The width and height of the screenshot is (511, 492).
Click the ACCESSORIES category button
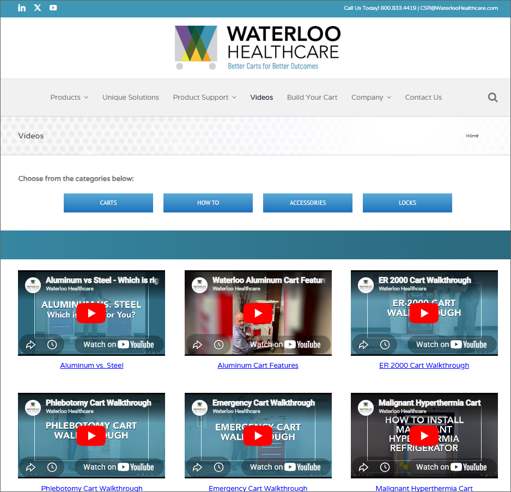click(x=308, y=203)
